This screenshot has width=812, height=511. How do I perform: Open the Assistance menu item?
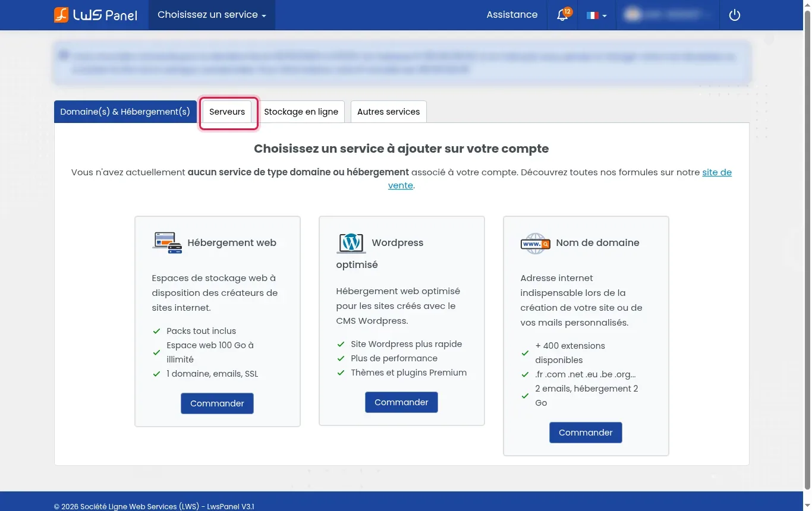512,15
